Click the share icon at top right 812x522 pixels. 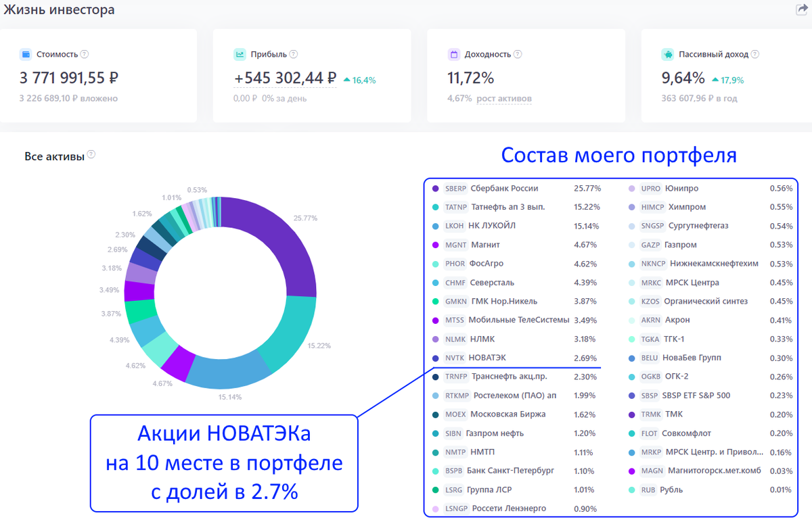[803, 10]
